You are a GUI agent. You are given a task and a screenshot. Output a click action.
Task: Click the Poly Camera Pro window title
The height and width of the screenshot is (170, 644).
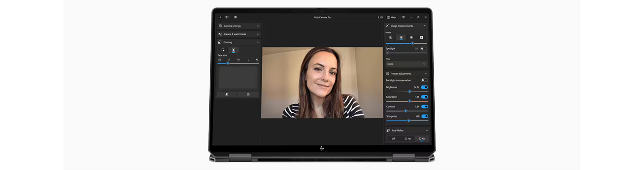pyautogui.click(x=322, y=17)
